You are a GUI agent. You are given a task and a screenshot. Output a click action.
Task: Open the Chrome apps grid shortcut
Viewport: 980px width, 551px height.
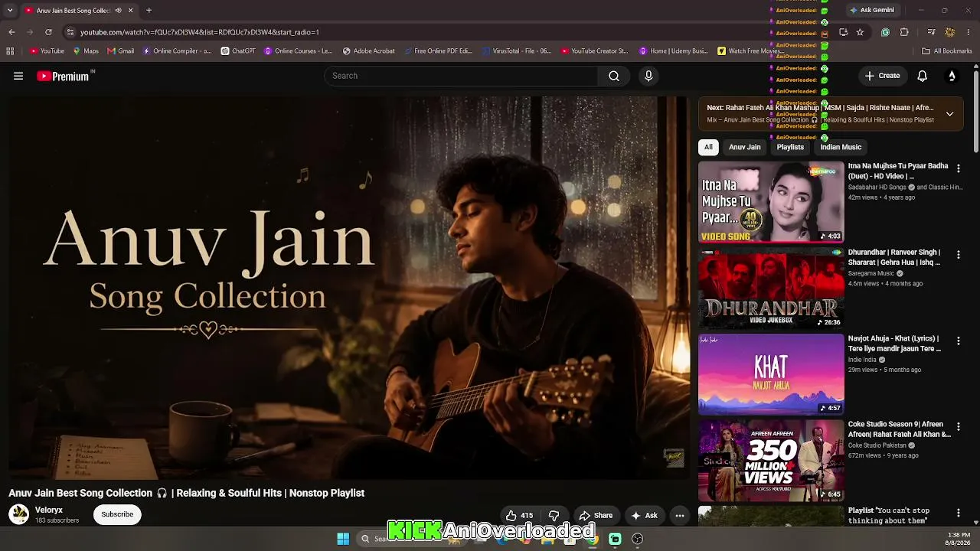10,51
